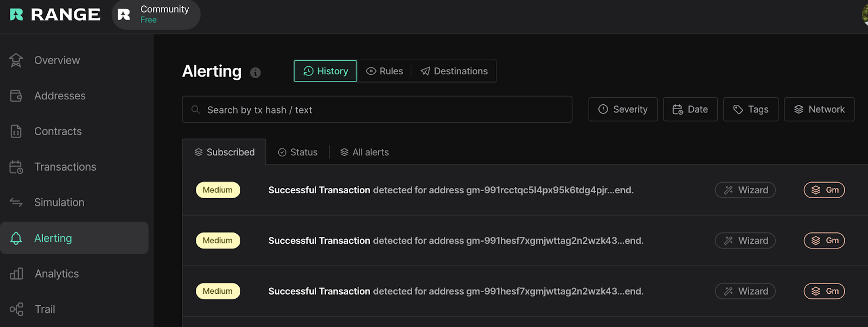Open the Date filter dropdown
Viewport: 868px width, 327px height.
point(690,109)
